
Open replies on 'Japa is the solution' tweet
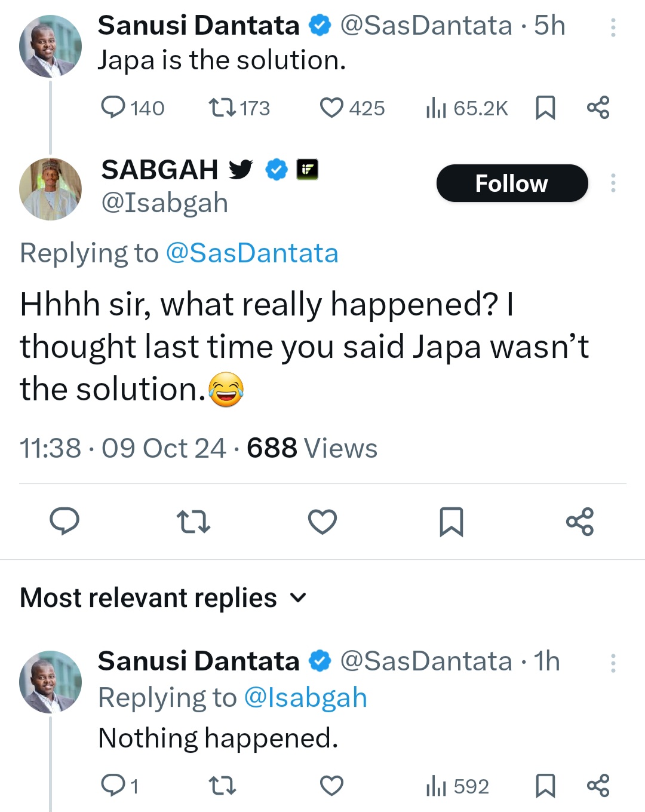113,108
